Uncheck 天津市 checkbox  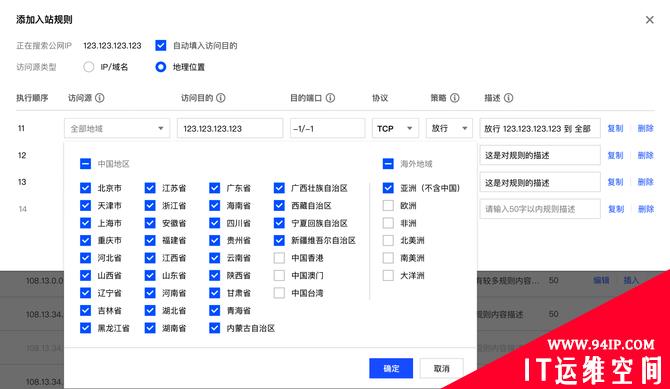pyautogui.click(x=85, y=206)
